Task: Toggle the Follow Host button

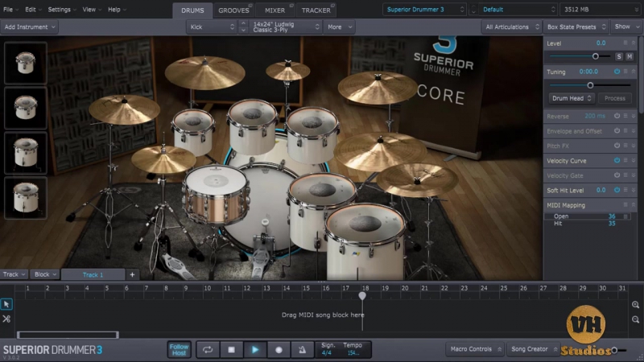Action: point(179,350)
